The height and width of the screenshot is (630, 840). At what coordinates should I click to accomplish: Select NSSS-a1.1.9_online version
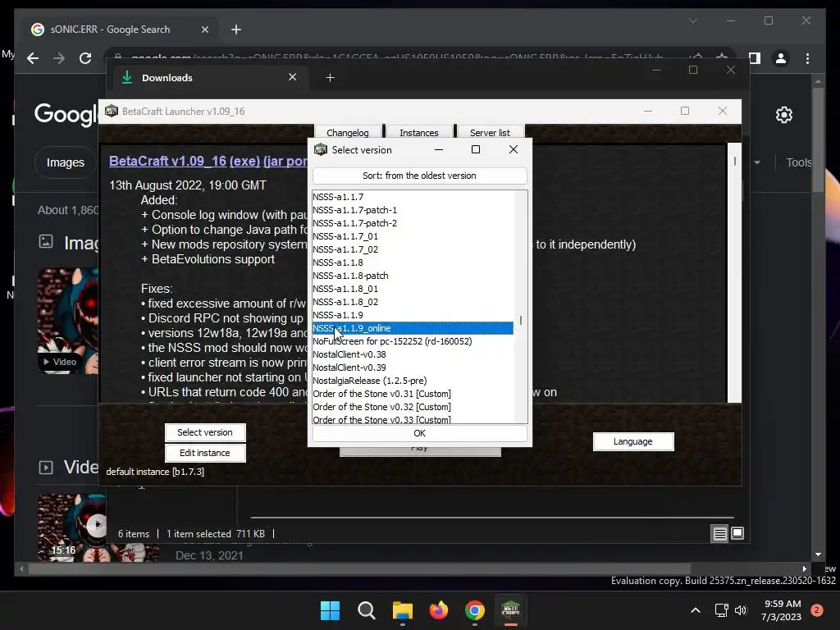[x=413, y=328]
